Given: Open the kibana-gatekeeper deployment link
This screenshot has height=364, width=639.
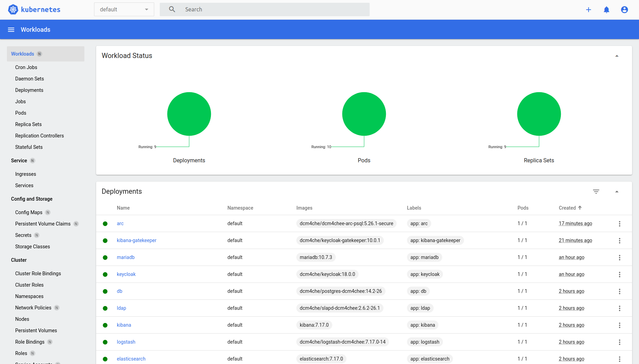Looking at the screenshot, I should click(x=137, y=240).
